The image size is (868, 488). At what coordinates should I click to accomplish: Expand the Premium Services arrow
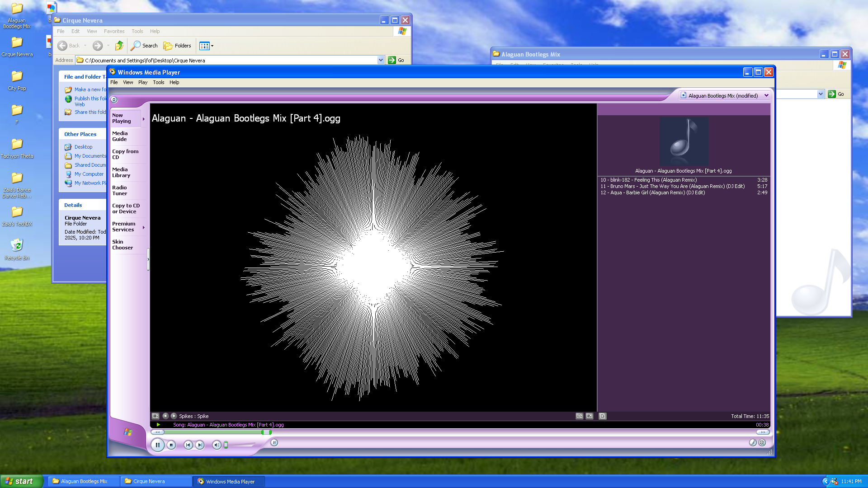144,227
